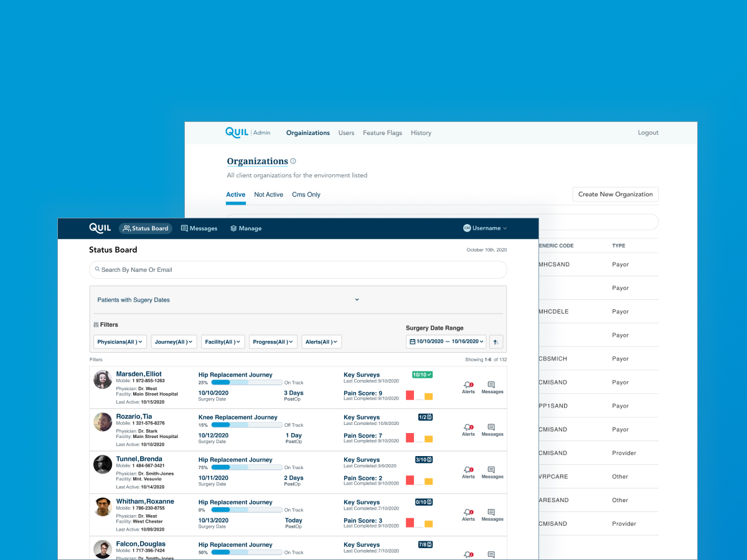Go to Feature Flags in admin nav

click(x=382, y=133)
